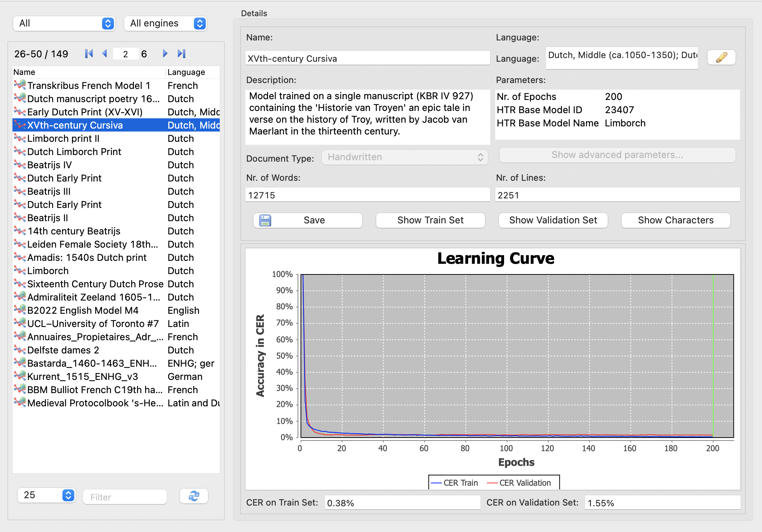Viewport: 762px width, 532px height.
Task: Click the pencil icon to edit language
Action: pos(721,57)
